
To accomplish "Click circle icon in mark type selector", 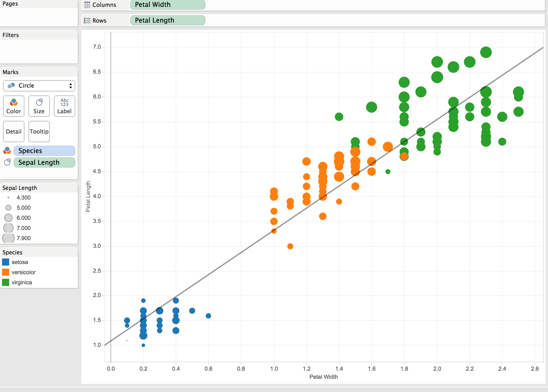I will tap(11, 86).
